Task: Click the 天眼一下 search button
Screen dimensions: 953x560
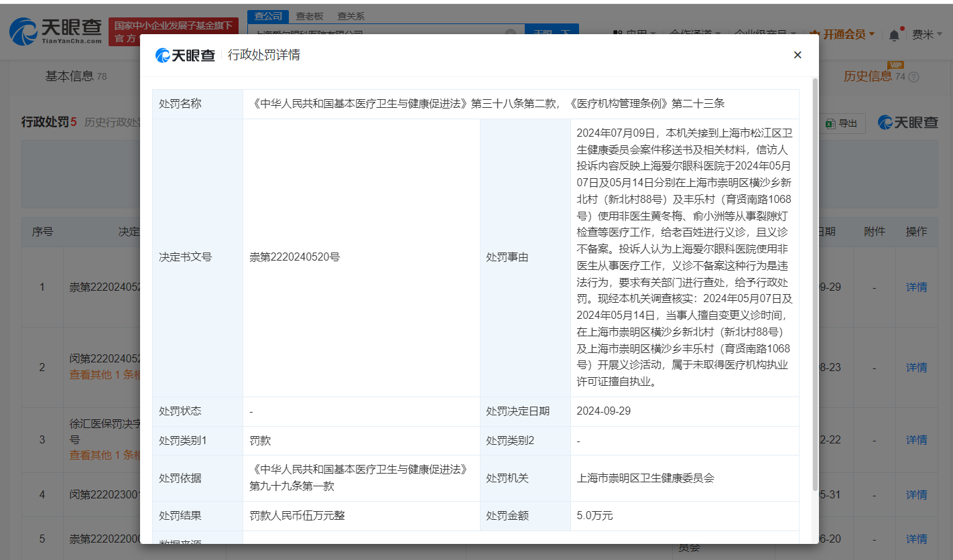Action: pyautogui.click(x=552, y=33)
